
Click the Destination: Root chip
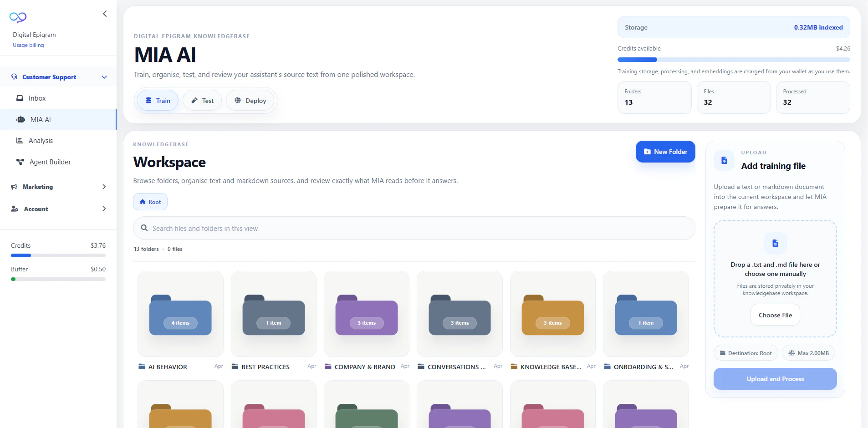(745, 353)
